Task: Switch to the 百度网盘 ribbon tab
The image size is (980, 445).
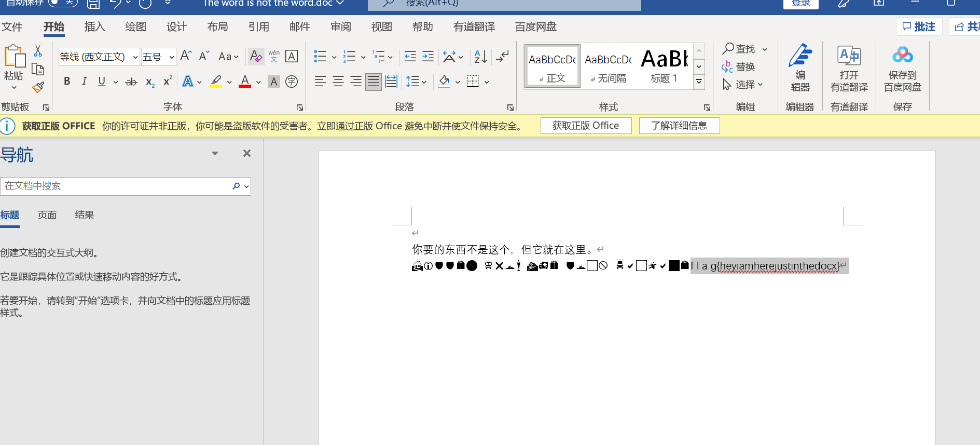Action: [x=536, y=26]
